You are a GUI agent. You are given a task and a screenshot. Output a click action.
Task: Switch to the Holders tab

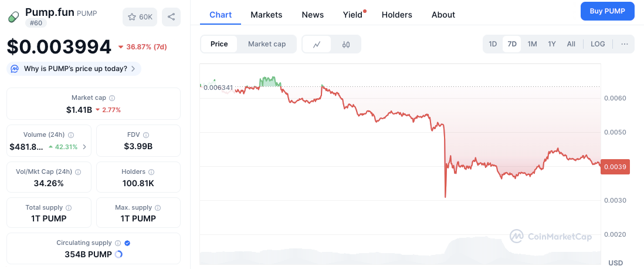(x=396, y=15)
